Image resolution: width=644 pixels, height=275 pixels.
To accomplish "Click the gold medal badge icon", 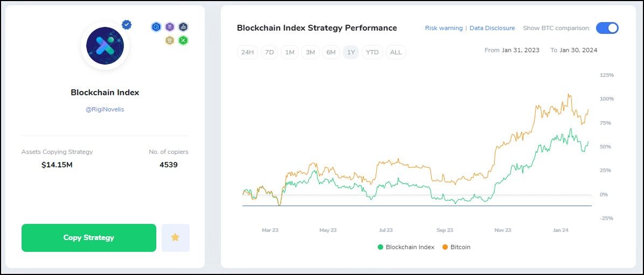I will [170, 40].
